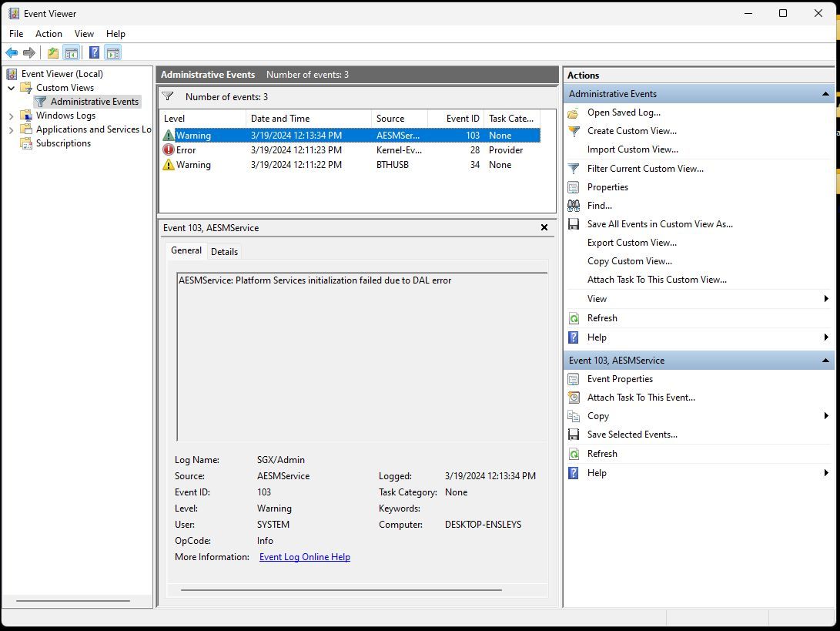Click the SGX/Admin log name value

281,460
